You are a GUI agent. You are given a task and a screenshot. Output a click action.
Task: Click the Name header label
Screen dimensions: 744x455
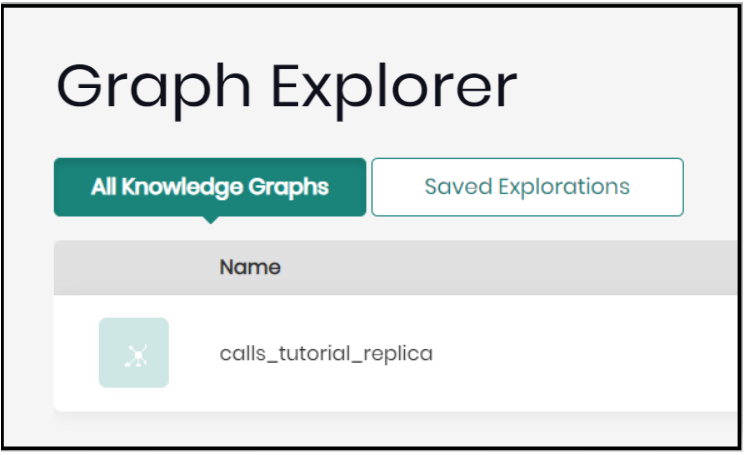[250, 267]
